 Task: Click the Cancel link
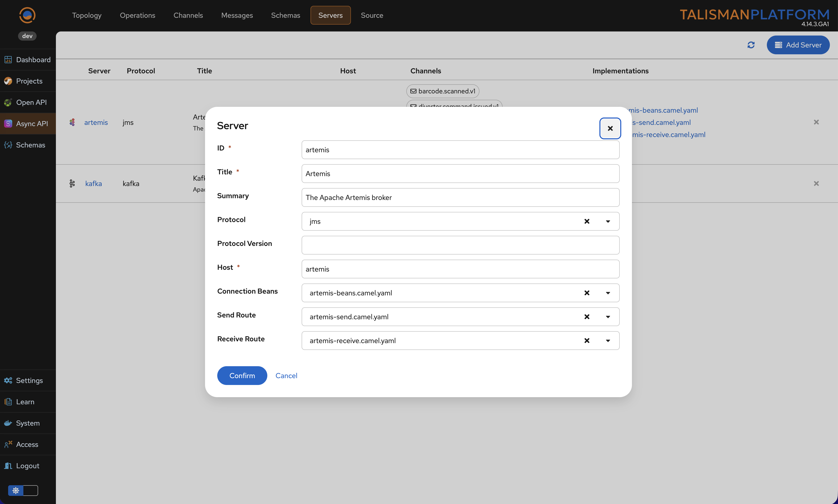pyautogui.click(x=286, y=376)
